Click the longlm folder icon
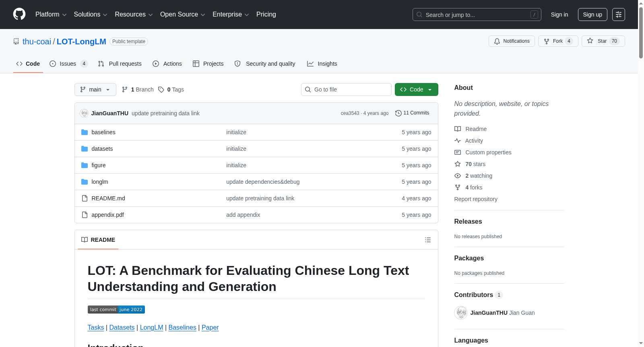This screenshot has width=644, height=347. coord(85,182)
